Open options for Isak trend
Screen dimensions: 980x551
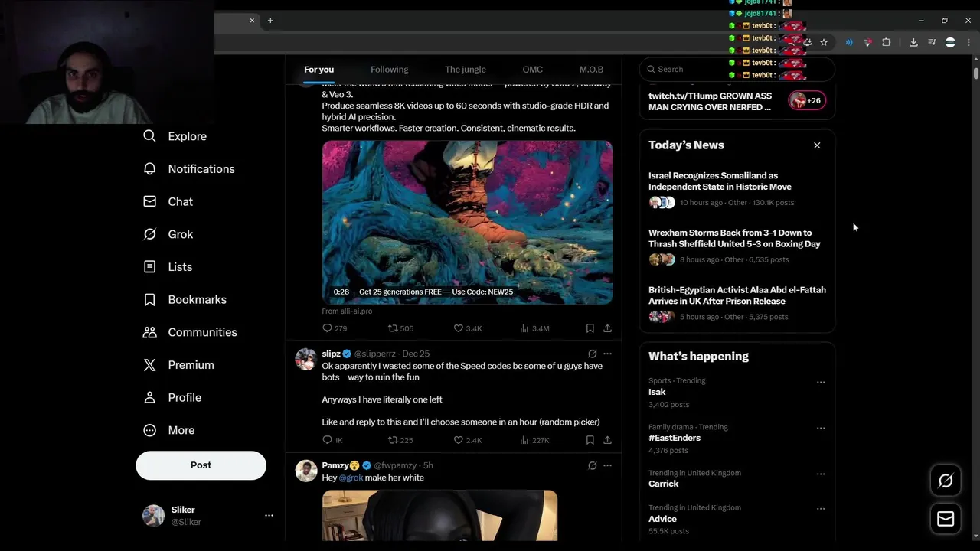[821, 382]
